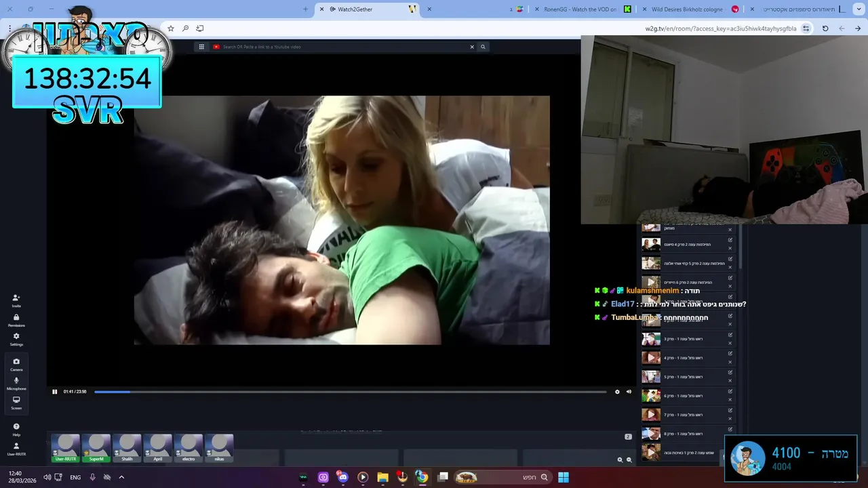Run the video search magnifier

point(483,47)
